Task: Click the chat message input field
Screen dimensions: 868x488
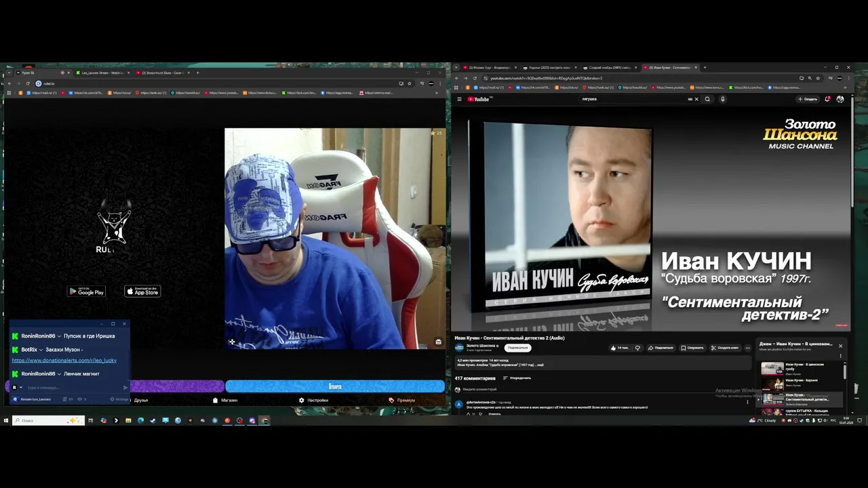Action: (73, 388)
